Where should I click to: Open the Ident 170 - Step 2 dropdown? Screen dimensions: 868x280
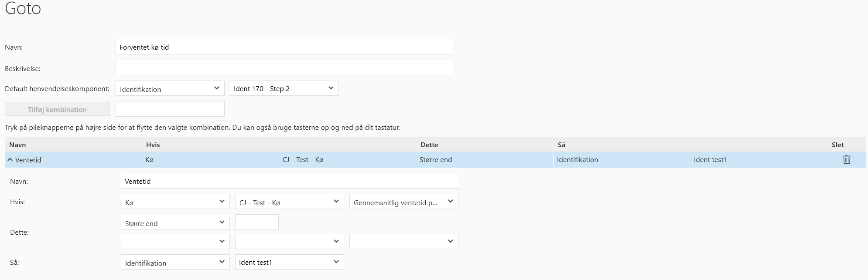click(x=284, y=88)
